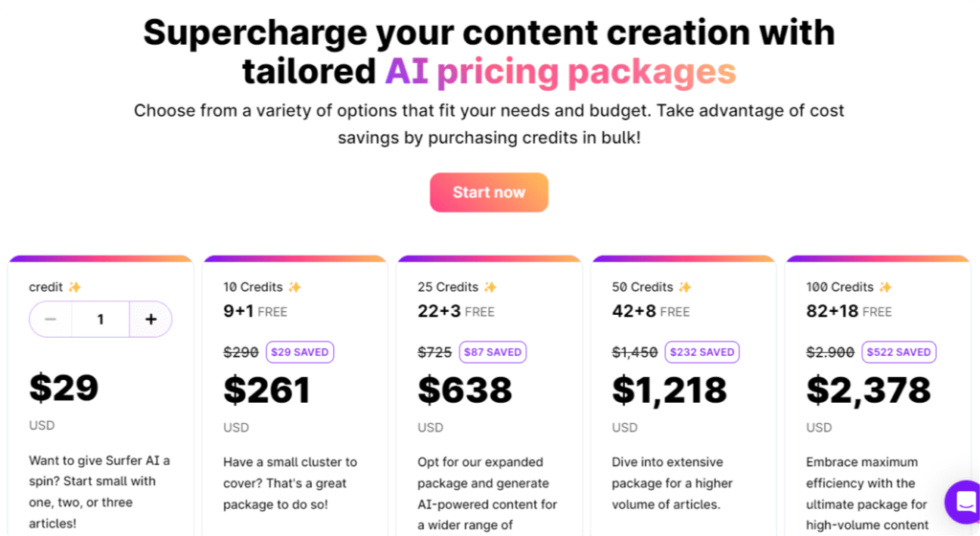Select the $2,378 price package

[869, 391]
